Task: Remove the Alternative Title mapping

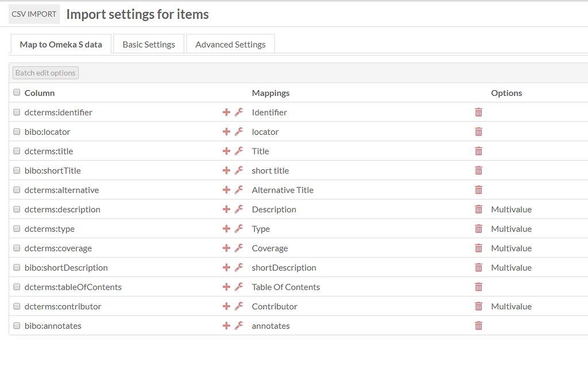Action: 478,190
